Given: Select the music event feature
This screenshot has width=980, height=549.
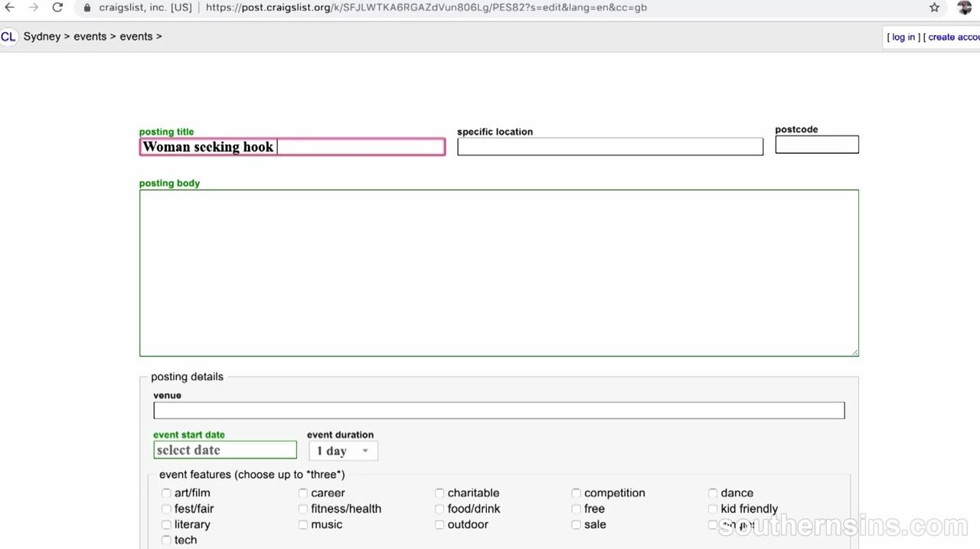Looking at the screenshot, I should 303,524.
